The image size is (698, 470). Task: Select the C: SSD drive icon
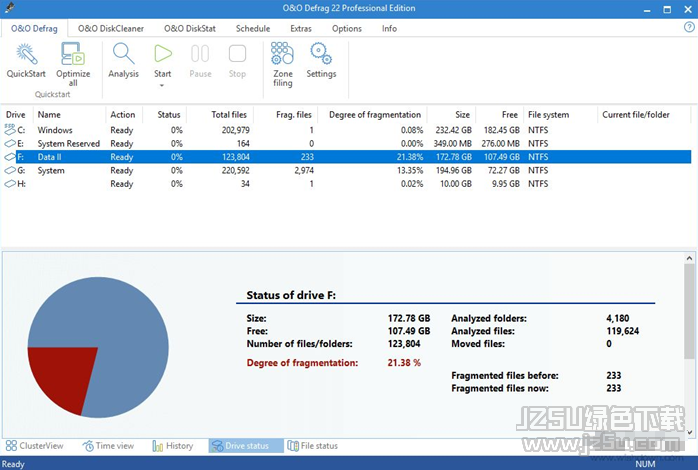(x=9, y=130)
